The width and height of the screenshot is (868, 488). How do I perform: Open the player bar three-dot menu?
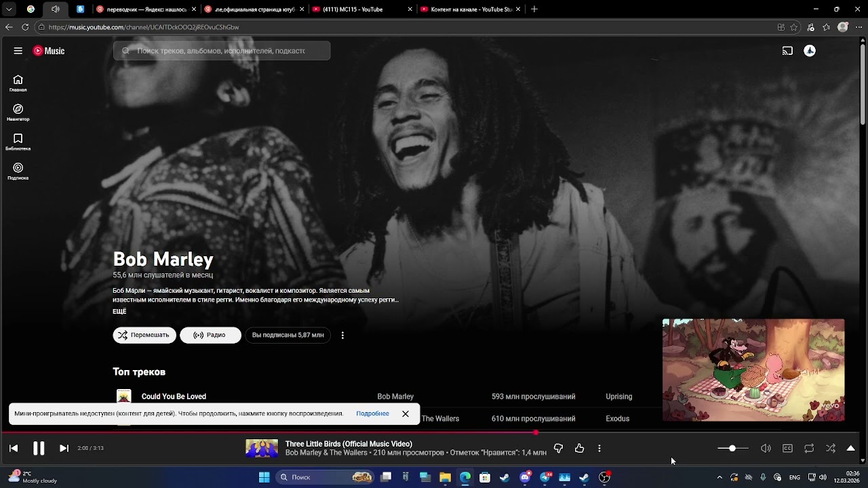click(599, 448)
